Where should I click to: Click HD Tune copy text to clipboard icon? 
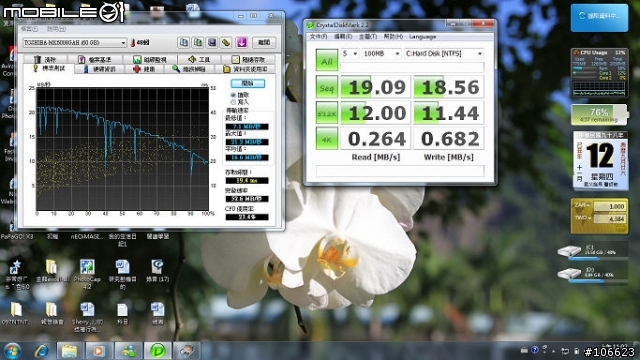click(184, 42)
